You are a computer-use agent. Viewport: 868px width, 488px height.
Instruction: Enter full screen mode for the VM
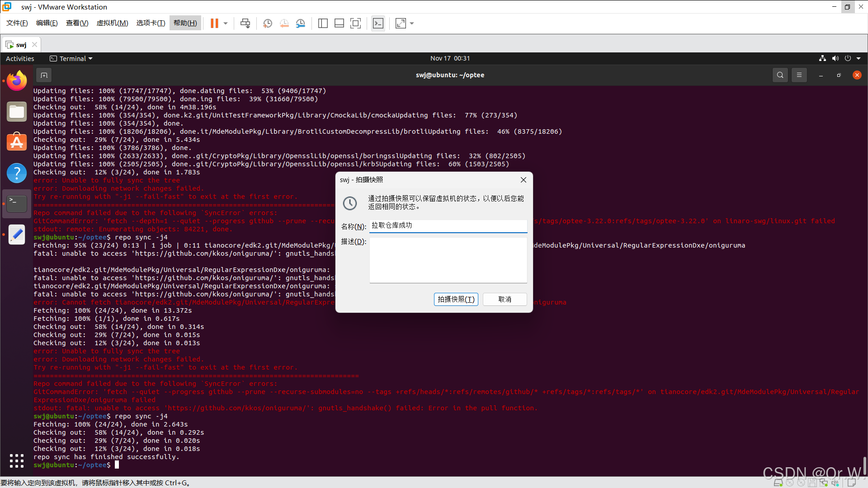tap(356, 23)
